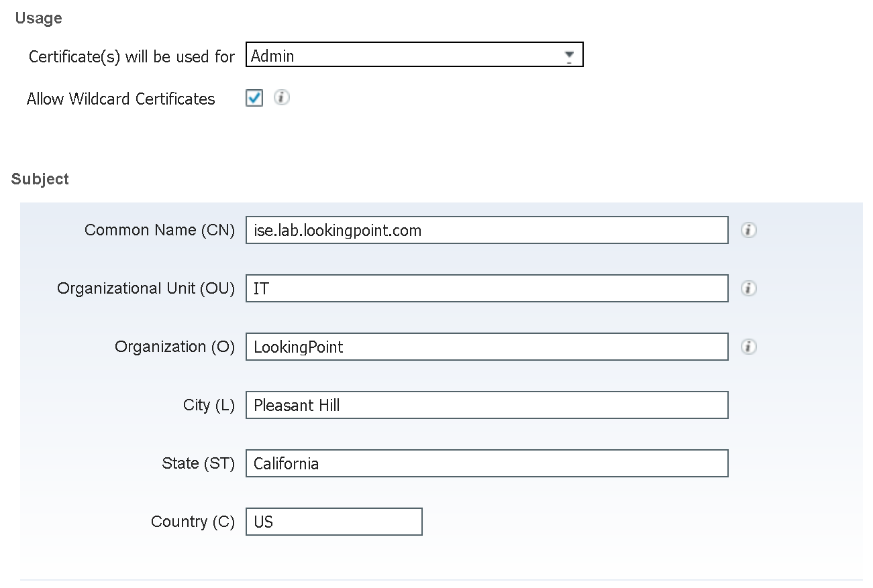This screenshot has height=588, width=873.
Task: Click the Allow Wildcard Certificates label
Action: click(121, 99)
